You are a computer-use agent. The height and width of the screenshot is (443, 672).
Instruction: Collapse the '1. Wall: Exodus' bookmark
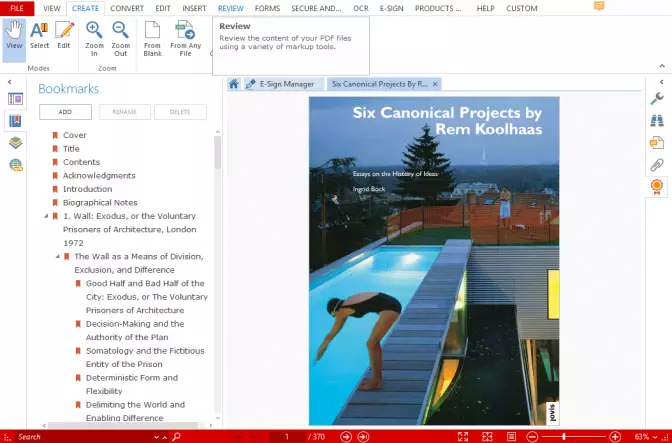pos(46,216)
